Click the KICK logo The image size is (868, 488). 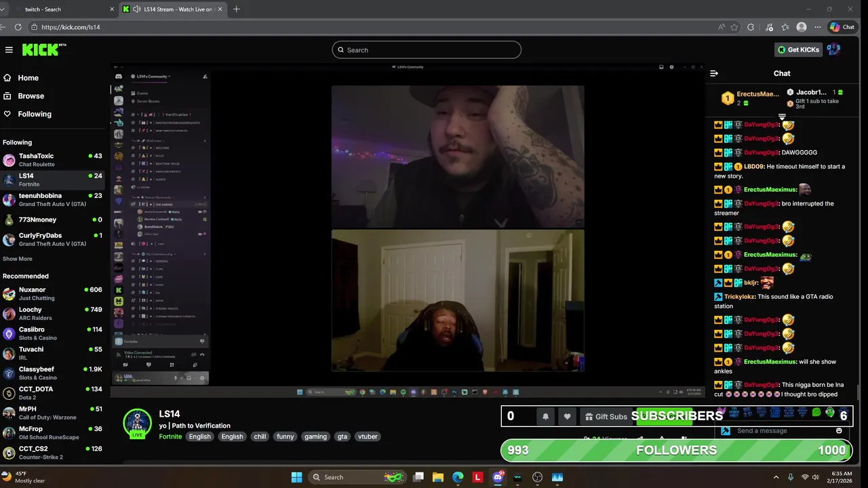pos(44,49)
